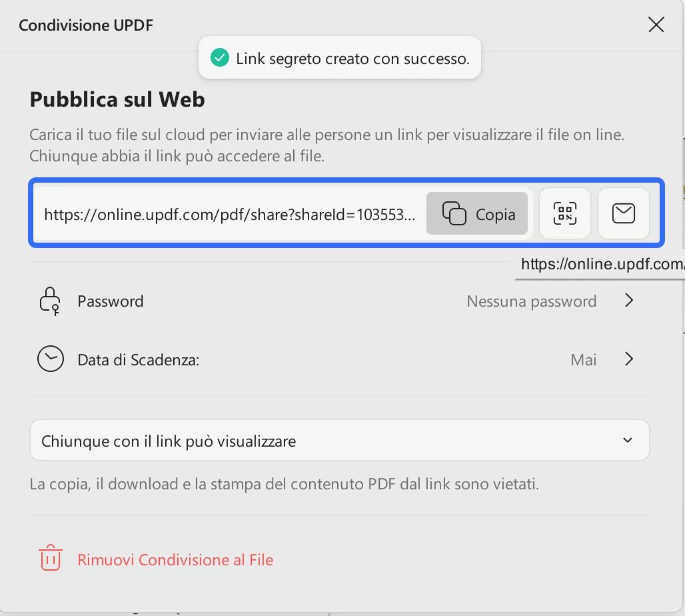Select Rimuovi Condivisione al File
685x616 pixels.
coord(175,559)
